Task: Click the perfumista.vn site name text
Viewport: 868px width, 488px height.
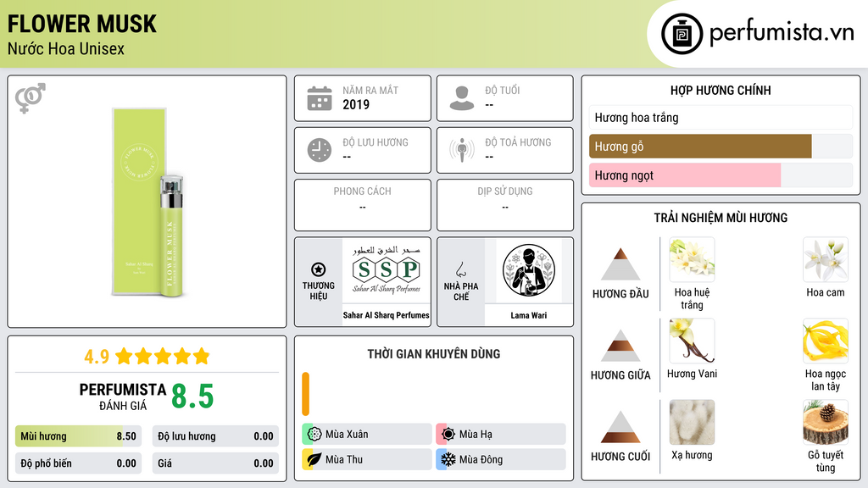Action: pyautogui.click(x=782, y=33)
